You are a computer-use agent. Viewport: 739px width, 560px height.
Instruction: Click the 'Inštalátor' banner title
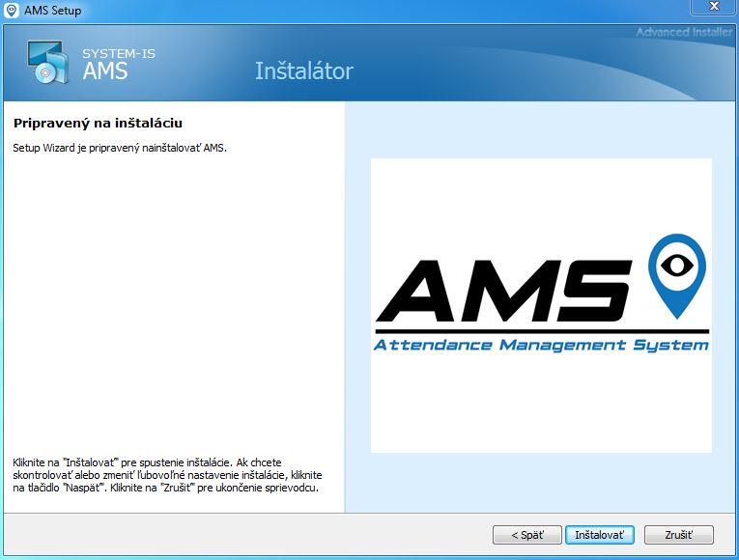(x=304, y=71)
